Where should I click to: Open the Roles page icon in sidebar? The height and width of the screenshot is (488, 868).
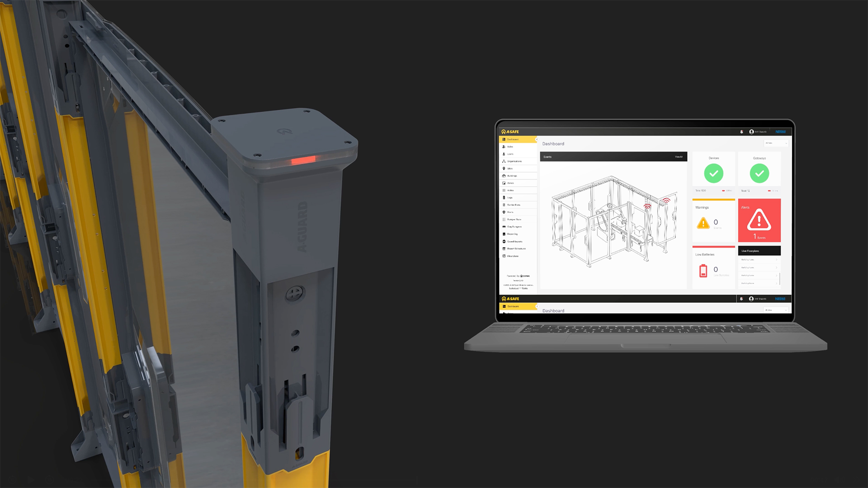(504, 147)
